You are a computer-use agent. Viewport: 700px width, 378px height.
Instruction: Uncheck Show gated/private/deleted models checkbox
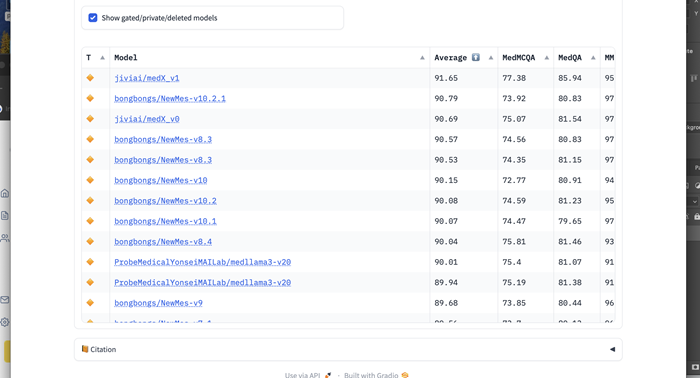click(x=93, y=18)
